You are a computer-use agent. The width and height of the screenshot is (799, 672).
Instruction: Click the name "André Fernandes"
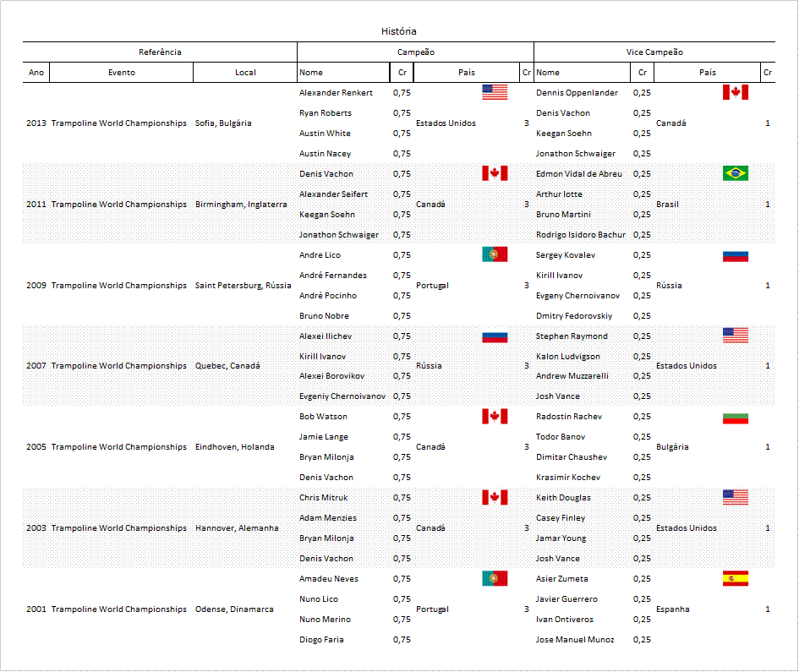coord(333,275)
